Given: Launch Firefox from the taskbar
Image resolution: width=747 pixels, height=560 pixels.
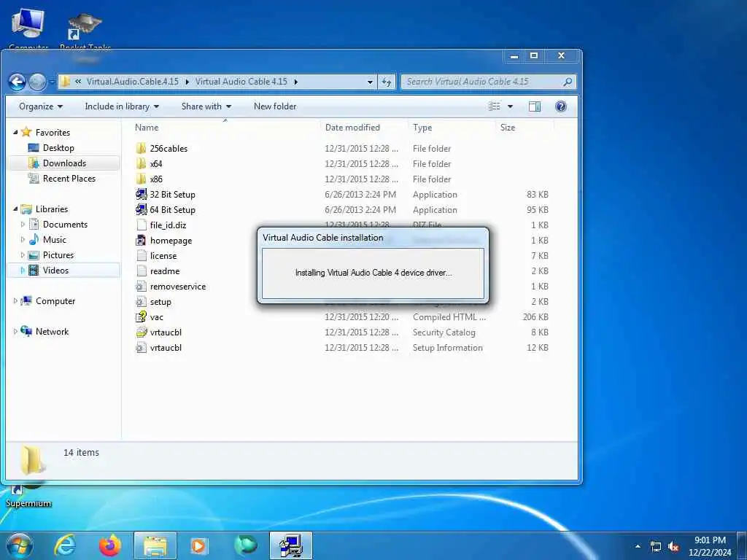Looking at the screenshot, I should coord(110,545).
